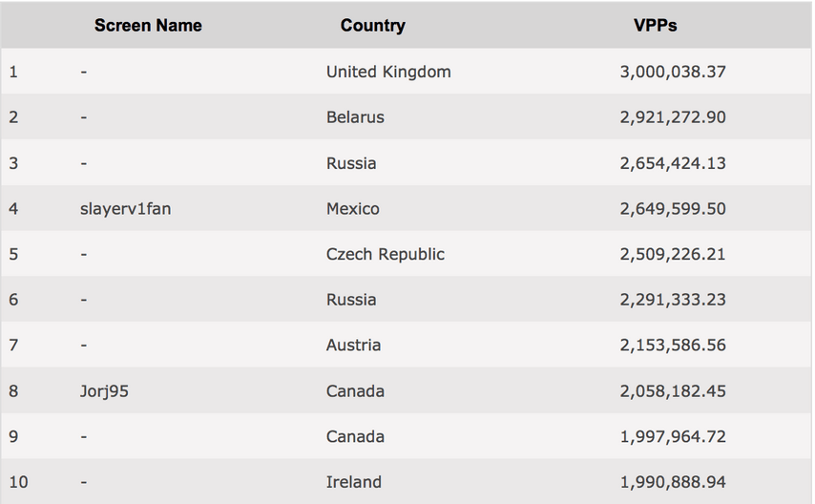
Task: Click the Austria country cell
Action: coord(353,346)
